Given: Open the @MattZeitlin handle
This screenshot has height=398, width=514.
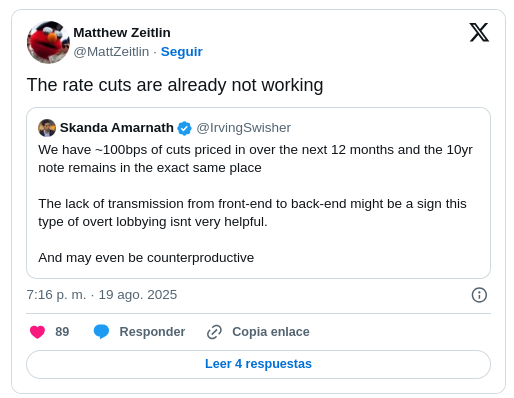Looking at the screenshot, I should click(x=111, y=52).
